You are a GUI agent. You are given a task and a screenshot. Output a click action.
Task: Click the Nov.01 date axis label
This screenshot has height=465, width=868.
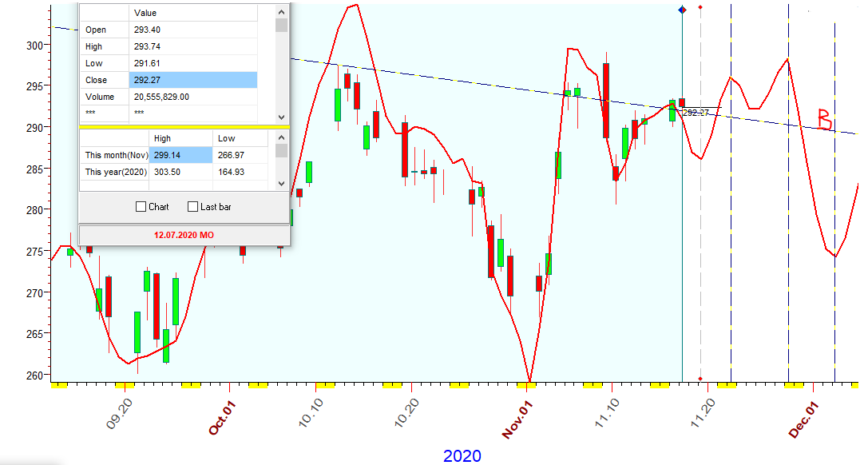[x=517, y=420]
